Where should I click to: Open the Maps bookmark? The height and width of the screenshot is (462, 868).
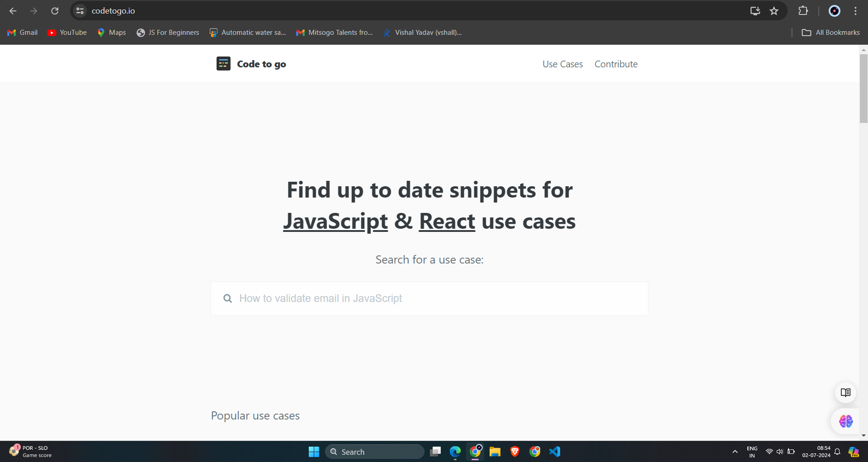click(112, 33)
